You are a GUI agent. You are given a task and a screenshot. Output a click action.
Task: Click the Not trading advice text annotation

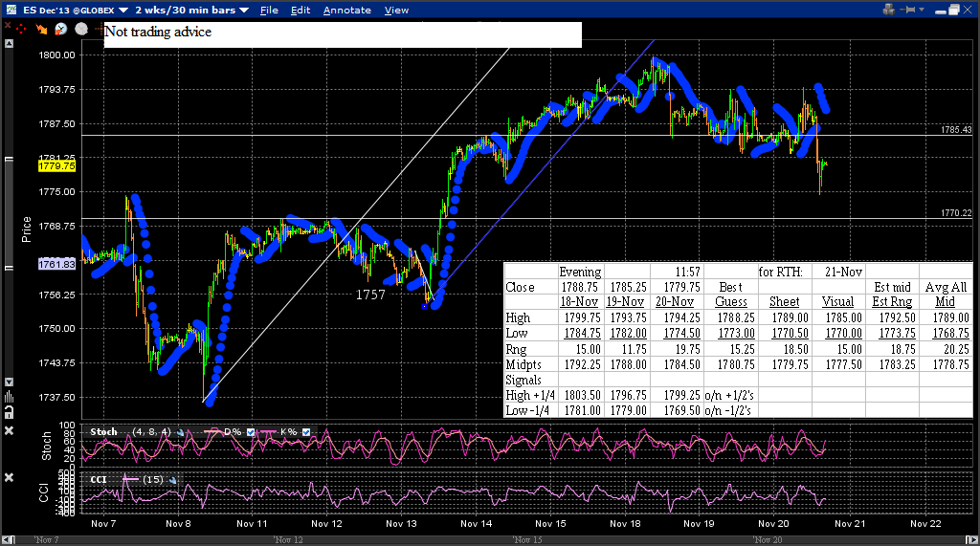coord(158,32)
